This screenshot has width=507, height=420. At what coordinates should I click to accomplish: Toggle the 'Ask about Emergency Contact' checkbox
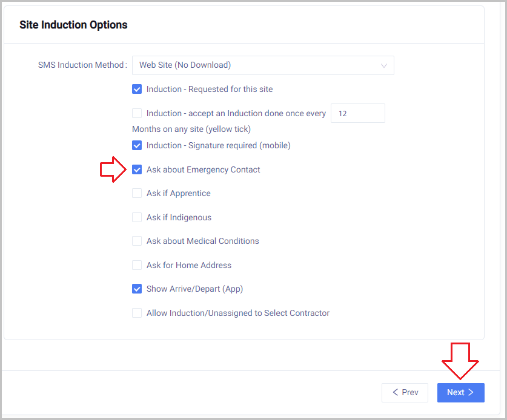click(x=137, y=169)
